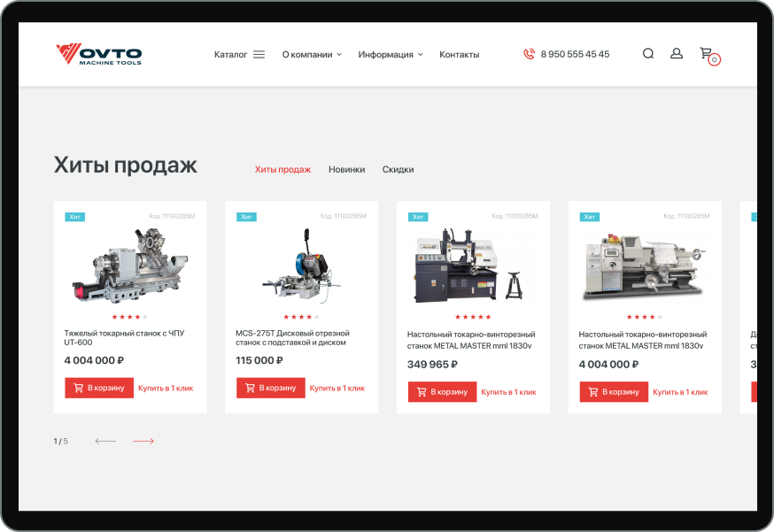Image resolution: width=774 pixels, height=532 pixels.
Task: Open UT-600 CNC lathe product image
Action: point(130,264)
